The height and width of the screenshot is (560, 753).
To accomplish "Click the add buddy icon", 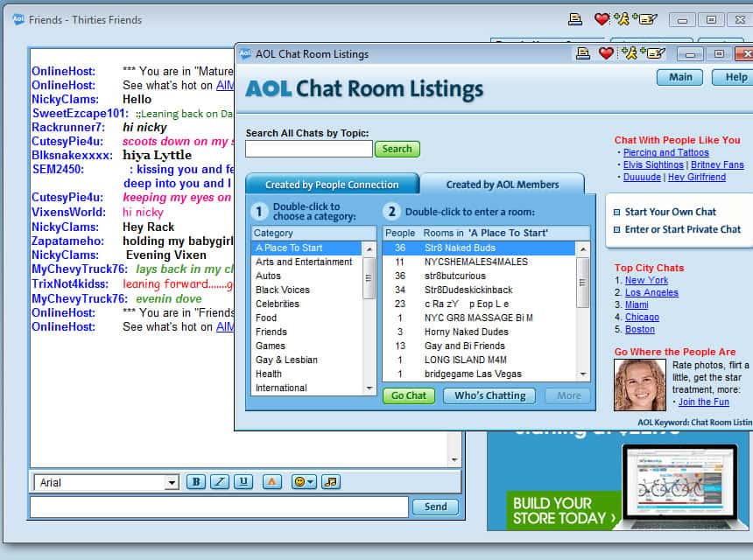I will [x=627, y=52].
